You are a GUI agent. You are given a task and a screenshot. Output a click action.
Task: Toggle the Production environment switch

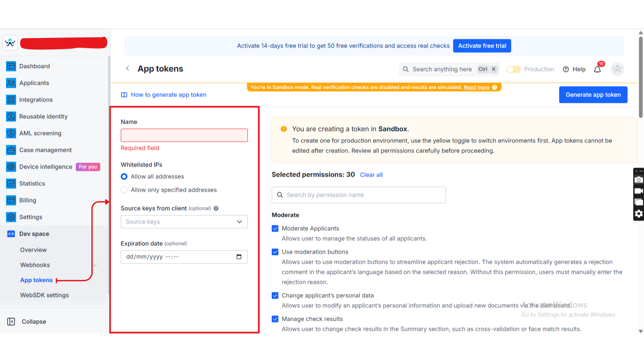tap(513, 69)
